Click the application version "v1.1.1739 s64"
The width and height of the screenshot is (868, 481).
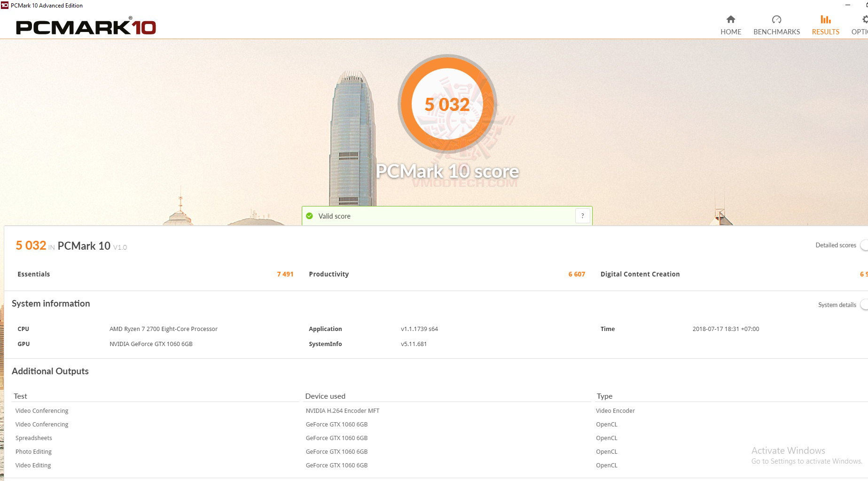click(x=419, y=329)
